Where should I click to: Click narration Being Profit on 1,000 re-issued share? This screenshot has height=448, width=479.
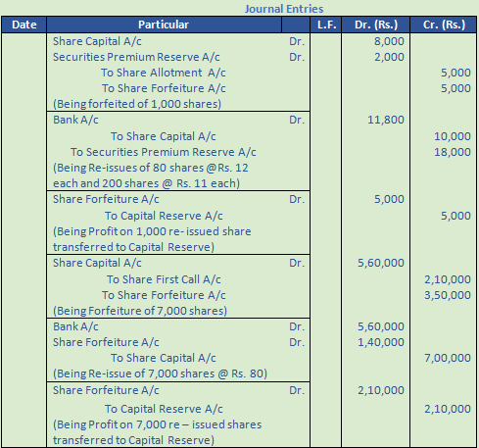[x=152, y=239]
